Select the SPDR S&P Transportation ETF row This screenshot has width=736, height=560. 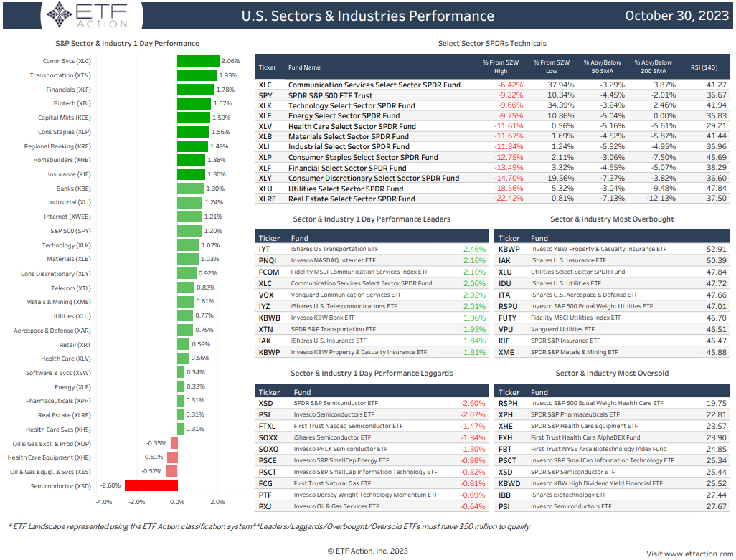pyautogui.click(x=372, y=329)
